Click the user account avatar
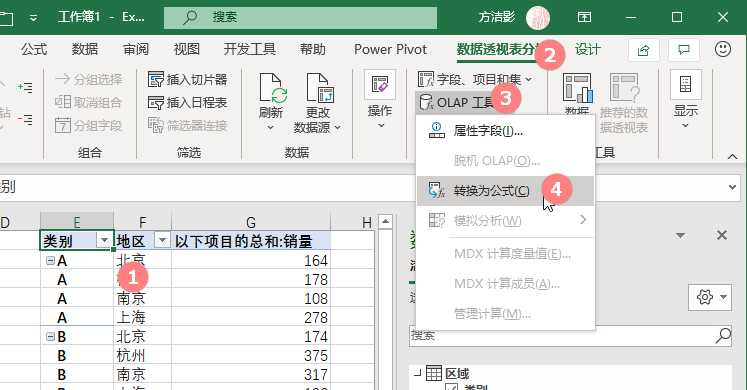747x390 pixels. pyautogui.click(x=538, y=18)
